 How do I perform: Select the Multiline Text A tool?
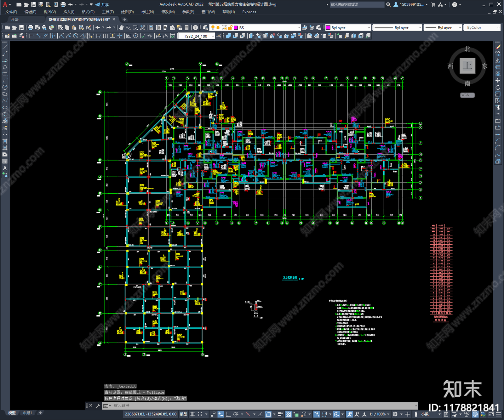(x=5, y=168)
